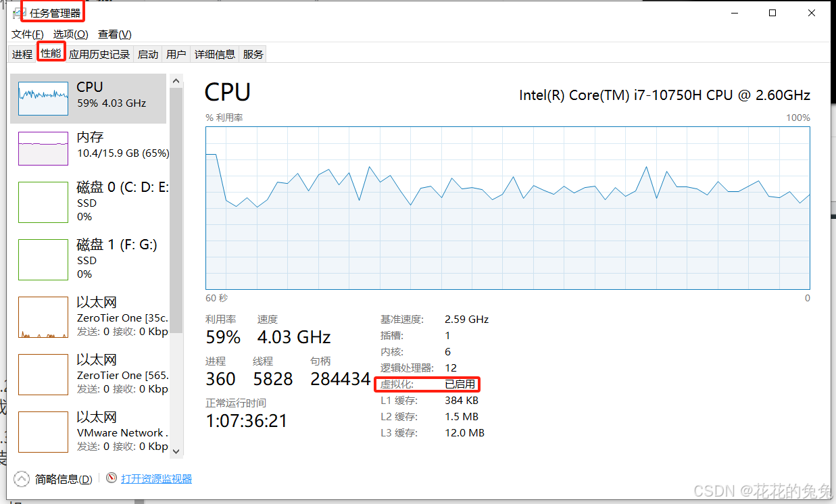This screenshot has width=836, height=504.
Task: Click the CPU utilization graph area
Action: tap(507, 209)
